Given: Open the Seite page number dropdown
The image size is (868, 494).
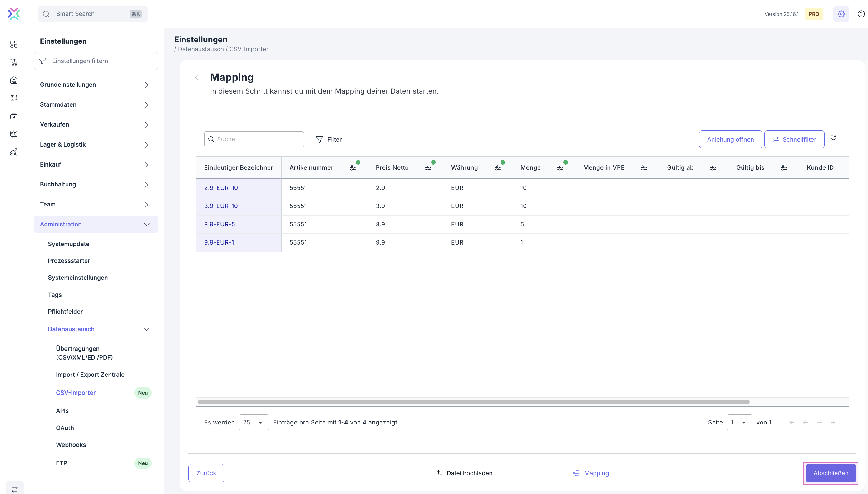Looking at the screenshot, I should (x=739, y=422).
